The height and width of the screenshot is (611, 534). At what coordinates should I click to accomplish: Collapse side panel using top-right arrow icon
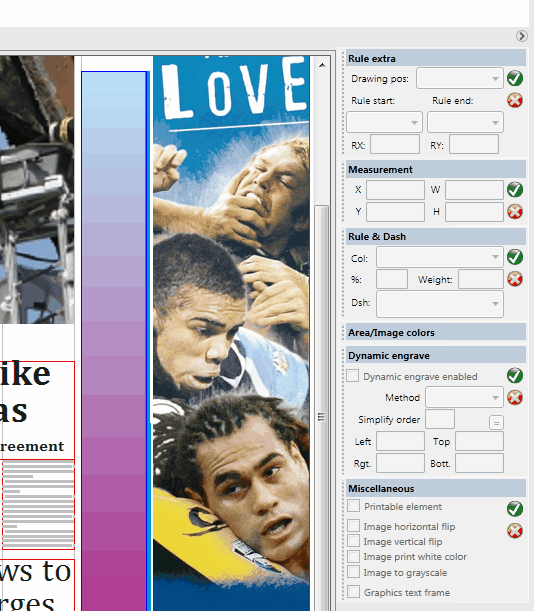(x=522, y=36)
